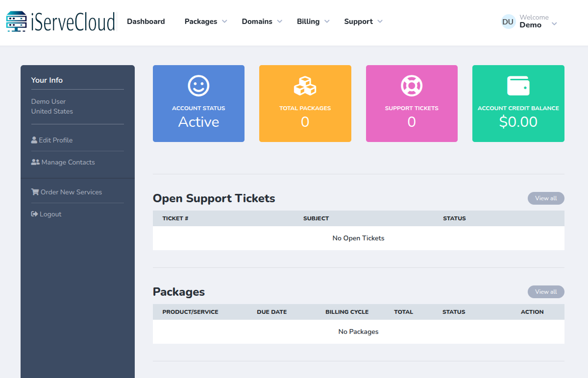The width and height of the screenshot is (588, 378).
Task: Expand the Welcome Demo account menu
Action: [534, 22]
